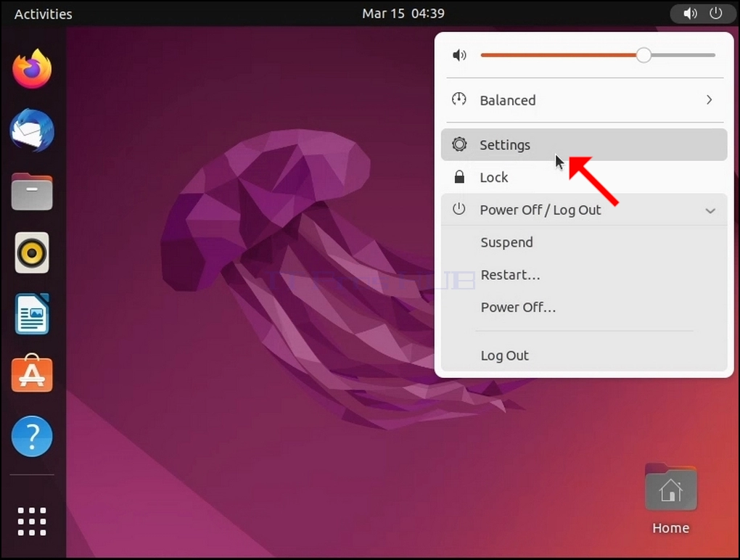
Task: Click the power icon in top bar
Action: click(x=716, y=14)
